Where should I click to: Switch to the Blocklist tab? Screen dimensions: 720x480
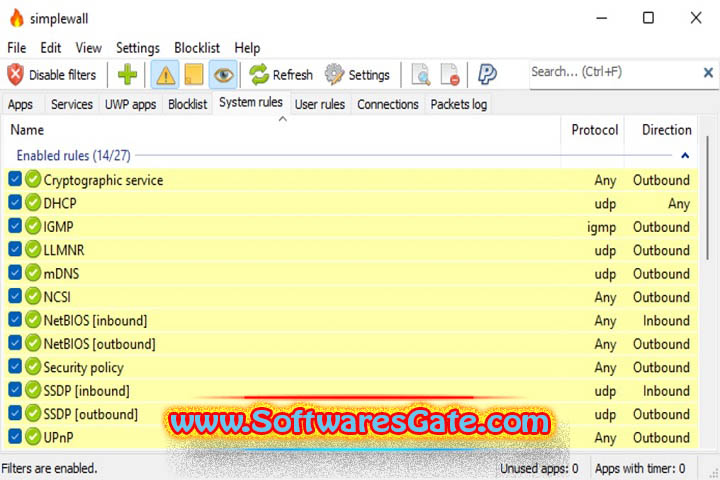(x=187, y=105)
